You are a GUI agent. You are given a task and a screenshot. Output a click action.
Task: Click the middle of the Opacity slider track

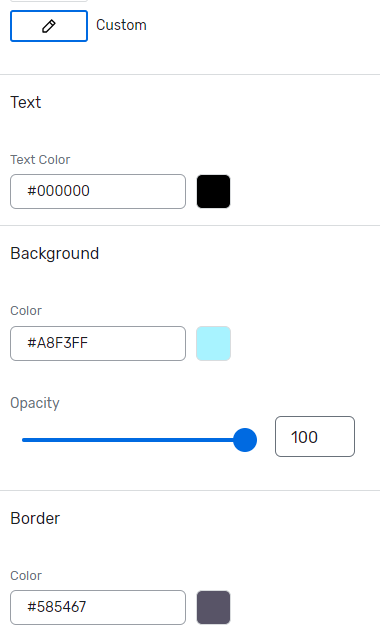coord(133,440)
